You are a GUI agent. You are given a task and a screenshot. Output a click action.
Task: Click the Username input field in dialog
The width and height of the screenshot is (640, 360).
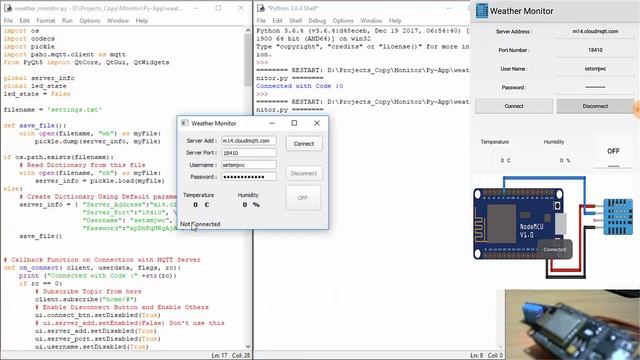point(249,165)
